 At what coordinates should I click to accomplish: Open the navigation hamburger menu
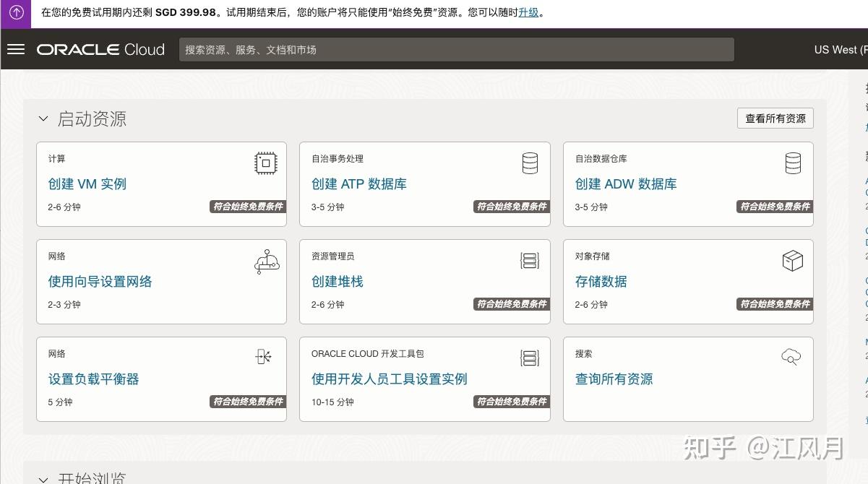[x=16, y=49]
